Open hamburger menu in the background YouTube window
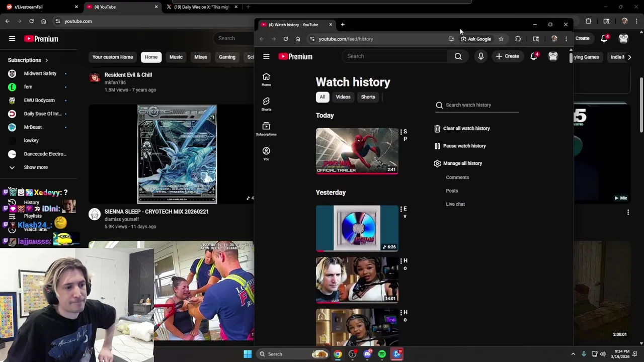Screen dimensions: 644x362 (x=12, y=39)
